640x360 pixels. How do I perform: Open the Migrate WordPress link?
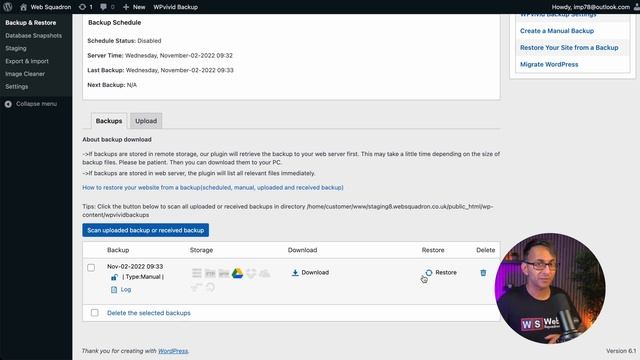pos(549,64)
